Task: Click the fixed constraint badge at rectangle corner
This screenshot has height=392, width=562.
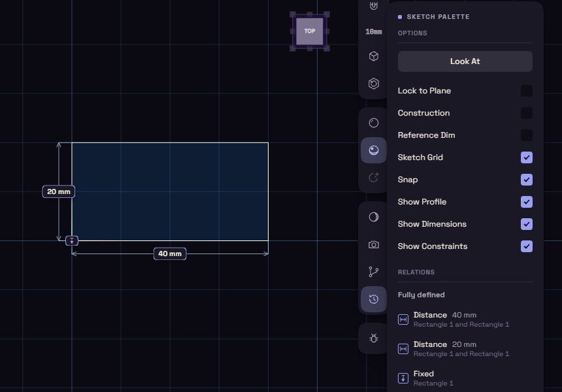Action: coord(72,240)
